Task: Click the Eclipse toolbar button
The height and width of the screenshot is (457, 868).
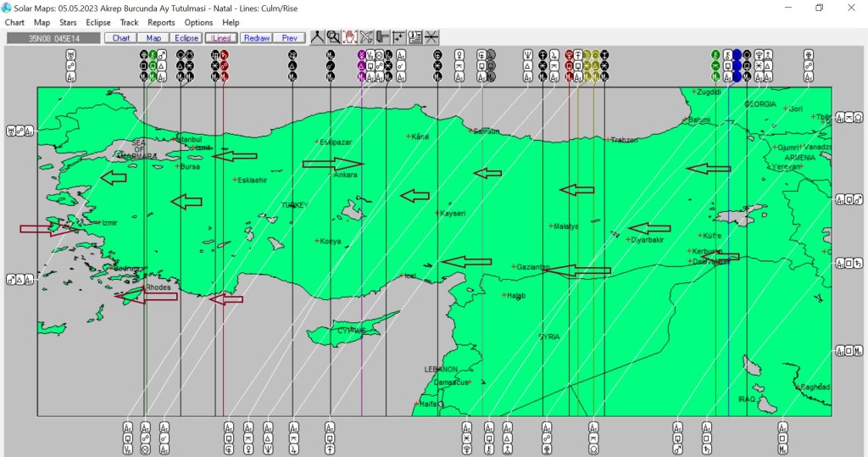Action: (186, 38)
